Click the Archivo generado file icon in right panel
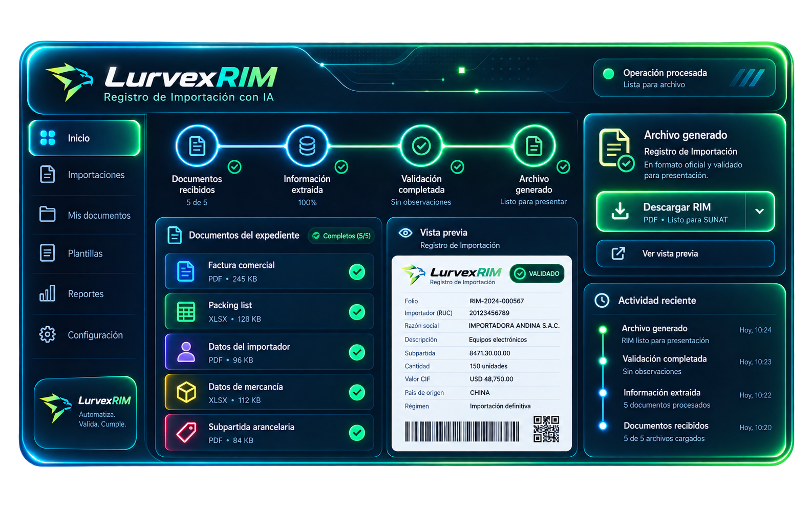 tap(616, 150)
